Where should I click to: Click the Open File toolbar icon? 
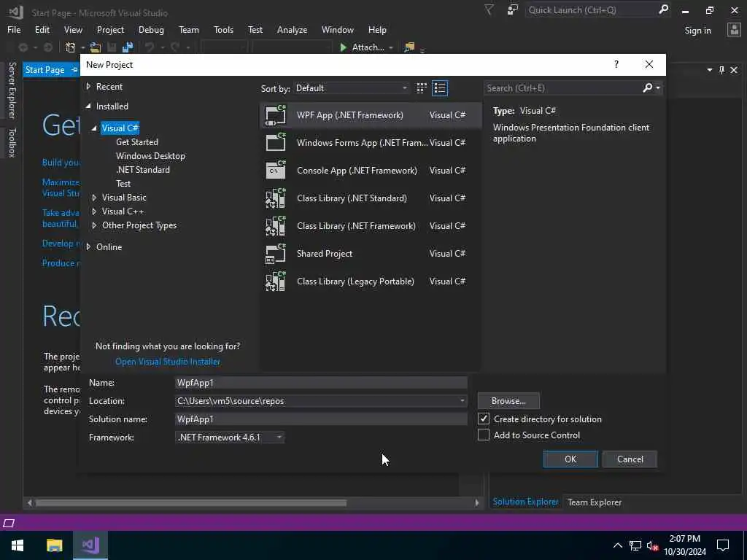[x=96, y=47]
